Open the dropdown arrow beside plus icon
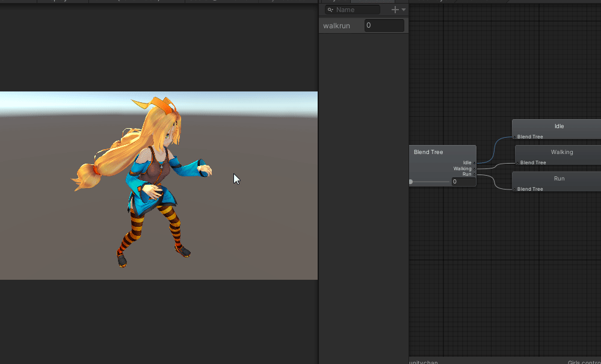Screen dimensions: 601x364 tap(404, 10)
